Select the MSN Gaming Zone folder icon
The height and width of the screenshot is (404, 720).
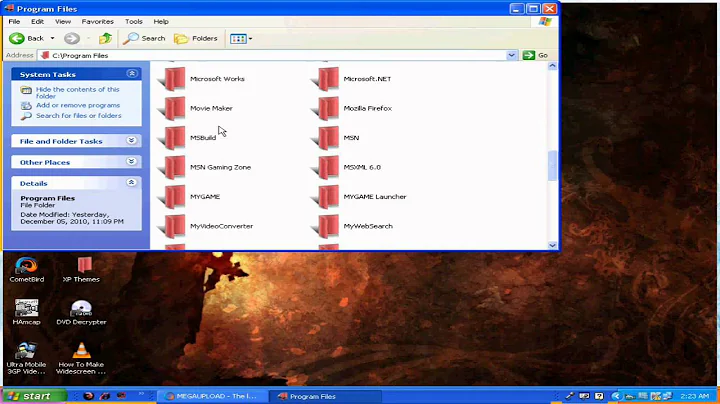pos(173,167)
